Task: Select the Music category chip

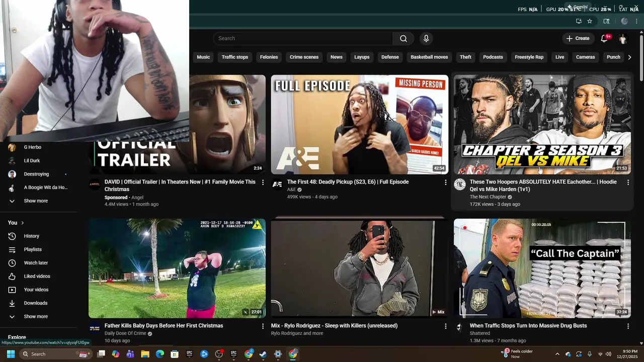Action: pyautogui.click(x=203, y=57)
